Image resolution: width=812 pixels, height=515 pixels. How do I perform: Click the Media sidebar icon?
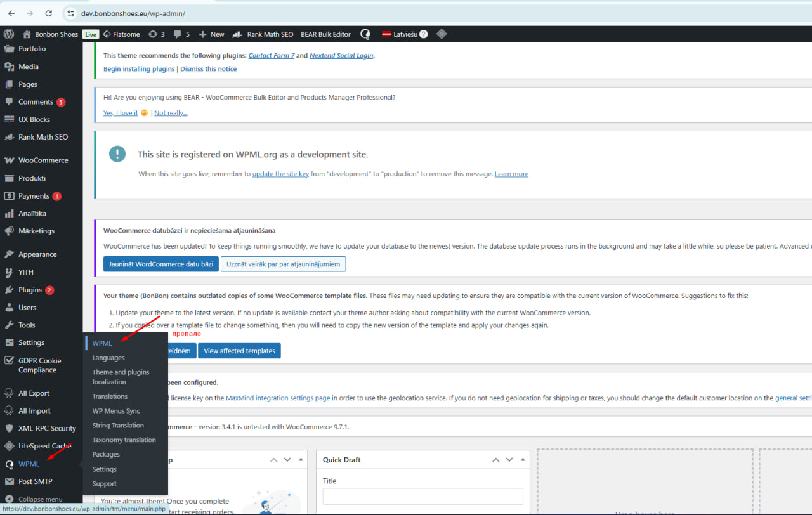9,67
